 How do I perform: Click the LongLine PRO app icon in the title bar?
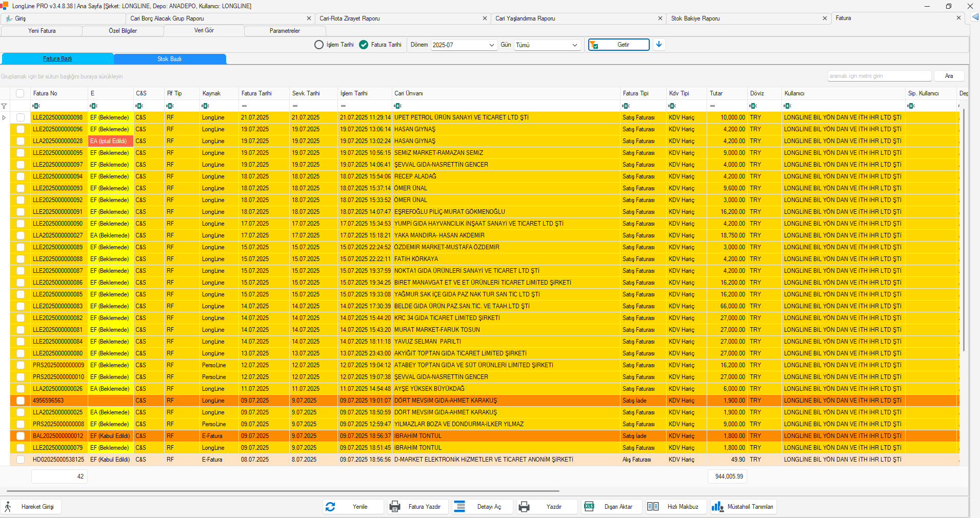pos(5,6)
